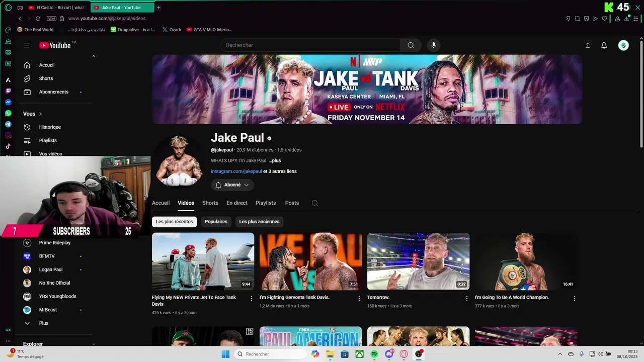Viewport: 644px width, 362px height.
Task: Open instagram.com/jakepaul link
Action: pyautogui.click(x=236, y=171)
